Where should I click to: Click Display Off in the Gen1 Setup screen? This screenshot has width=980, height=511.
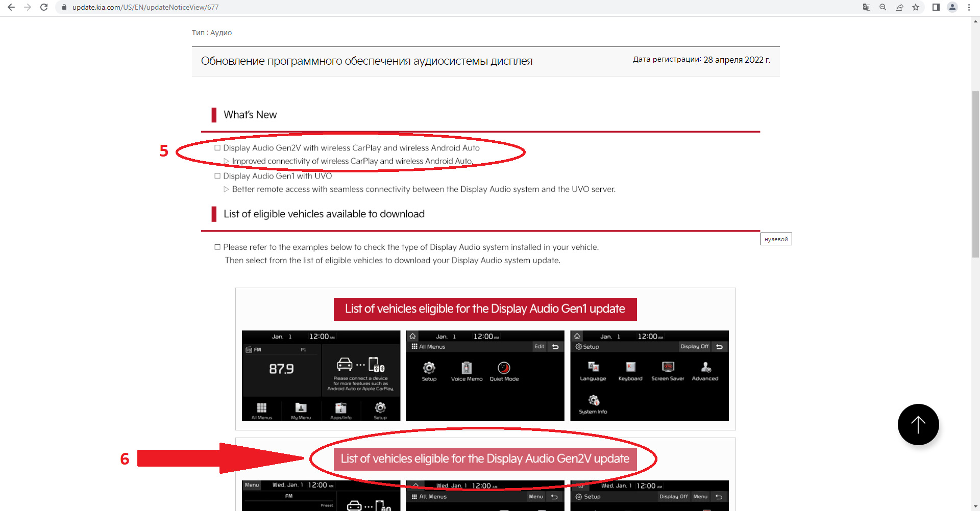coord(695,347)
